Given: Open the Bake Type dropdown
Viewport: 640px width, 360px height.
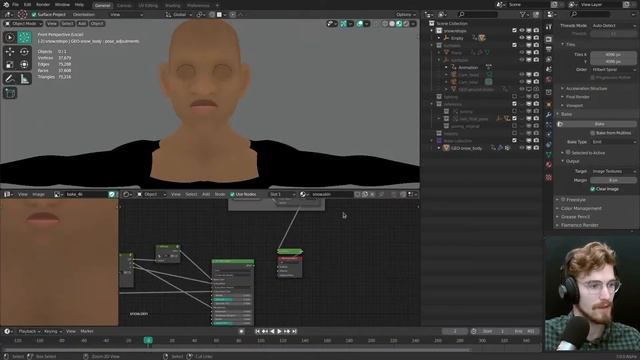Looking at the screenshot, I should coord(613,142).
